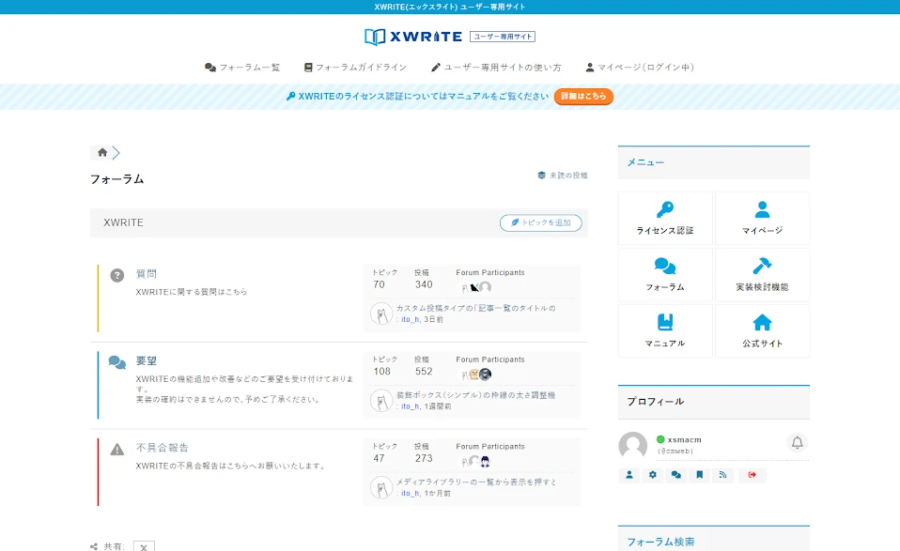Open 公式サイト house icon tile
The image size is (900, 551).
762,331
